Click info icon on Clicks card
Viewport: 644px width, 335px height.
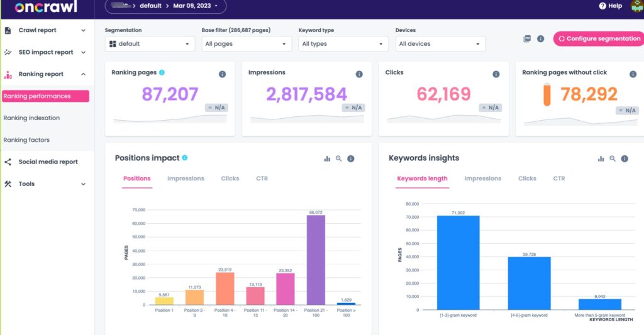point(496,74)
